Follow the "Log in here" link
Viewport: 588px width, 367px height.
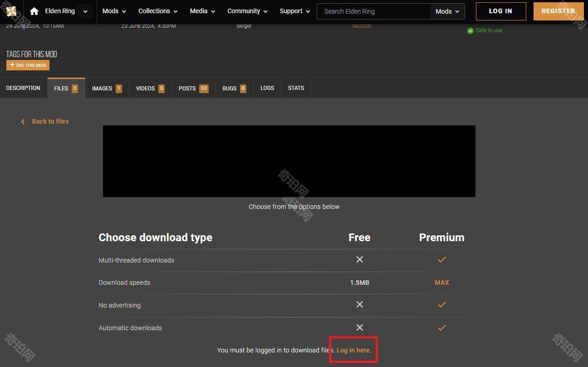(353, 350)
